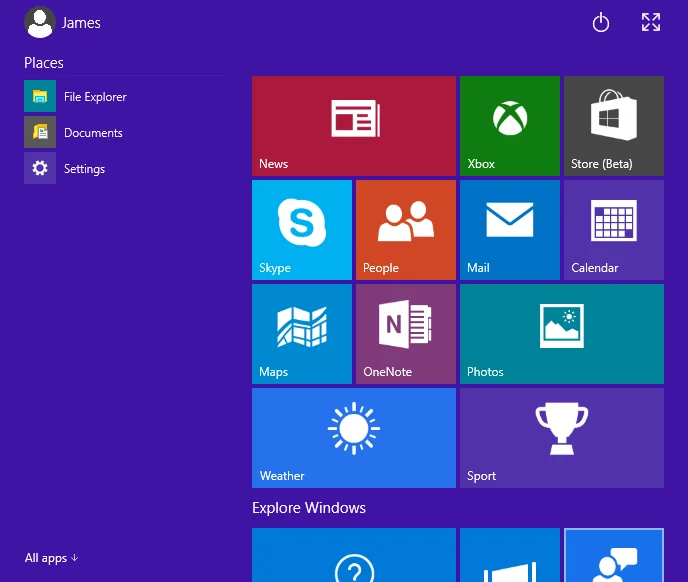Open the Photos tile

pyautogui.click(x=562, y=334)
